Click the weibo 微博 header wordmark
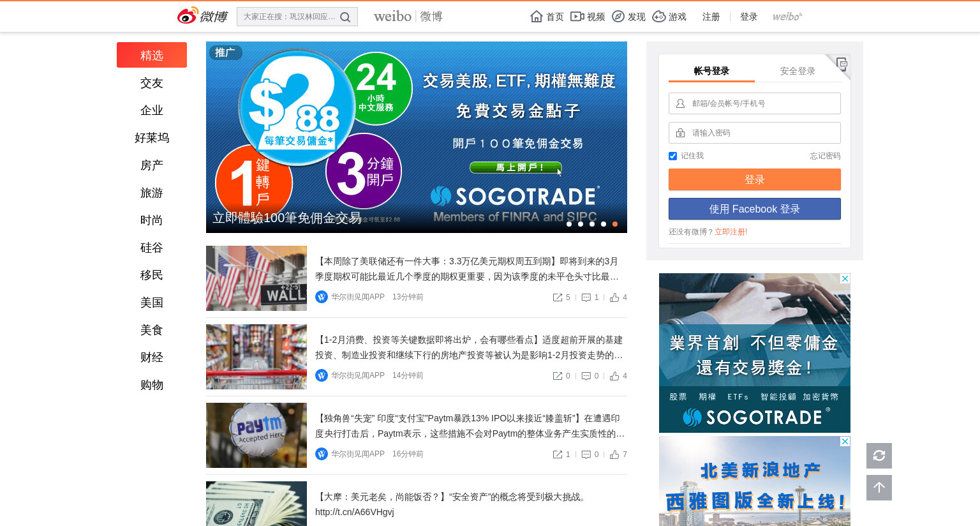Viewport: 980px width, 526px height. [408, 17]
